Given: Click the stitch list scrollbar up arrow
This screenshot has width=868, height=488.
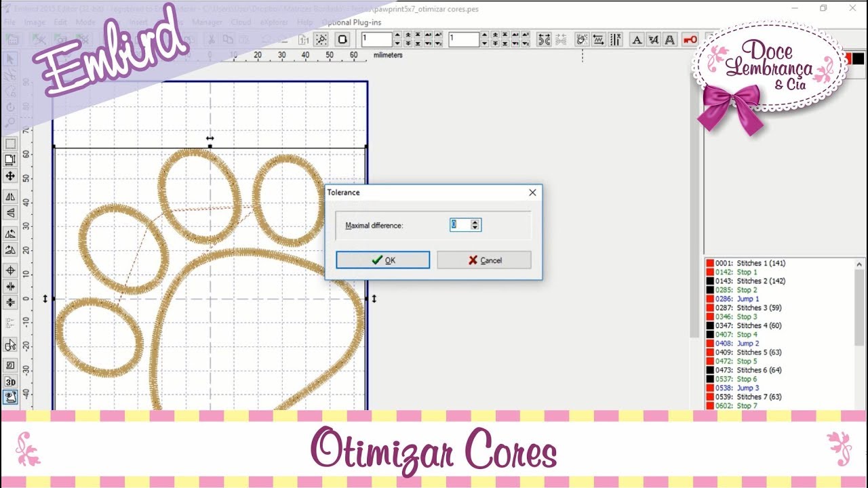Looking at the screenshot, I should 860,264.
